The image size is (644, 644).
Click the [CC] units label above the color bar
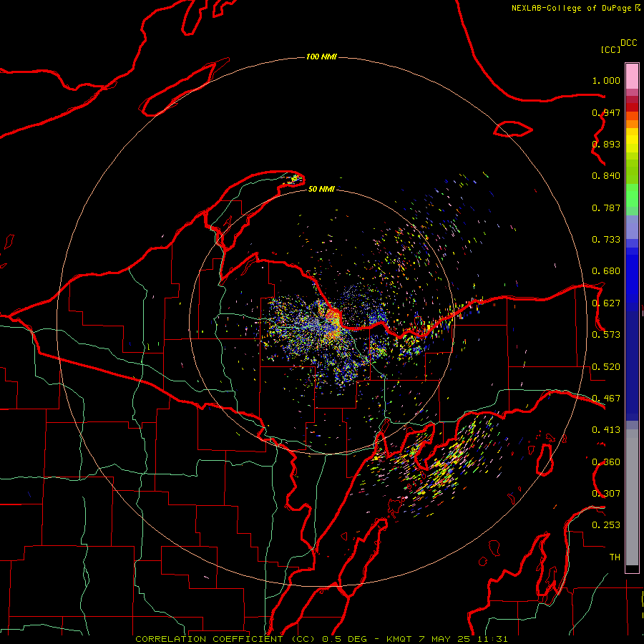[610, 49]
